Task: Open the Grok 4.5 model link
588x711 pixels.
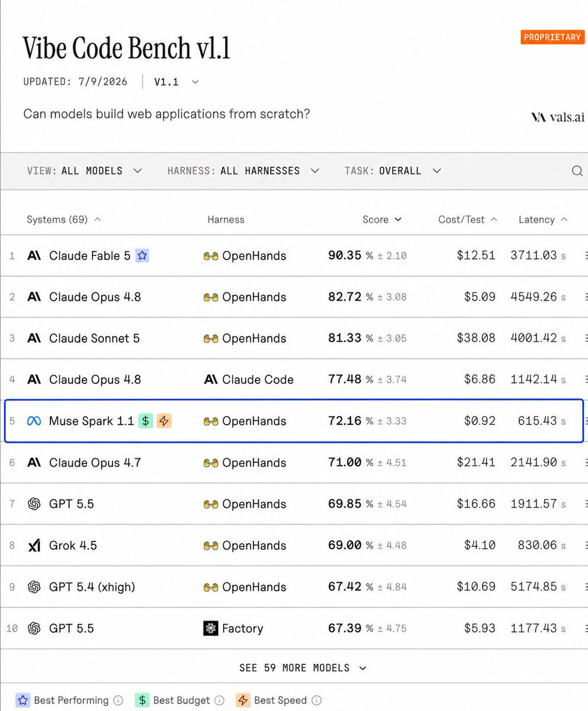Action: coord(73,546)
